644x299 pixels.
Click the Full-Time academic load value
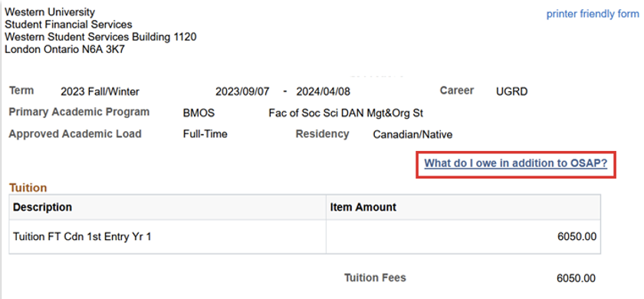point(205,134)
